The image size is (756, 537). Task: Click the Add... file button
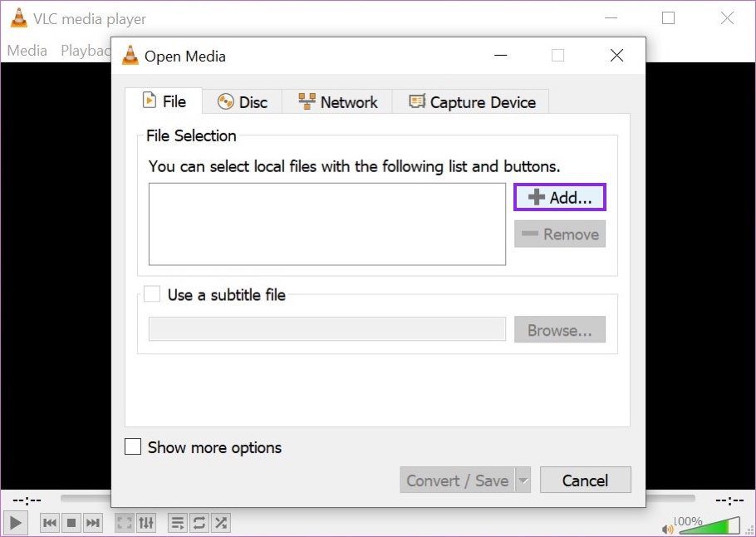tap(560, 197)
